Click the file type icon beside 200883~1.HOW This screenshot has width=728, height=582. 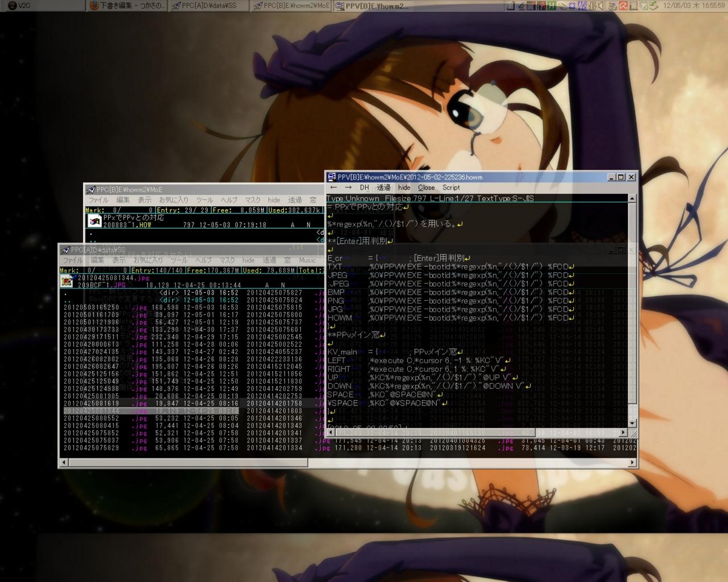(x=95, y=221)
